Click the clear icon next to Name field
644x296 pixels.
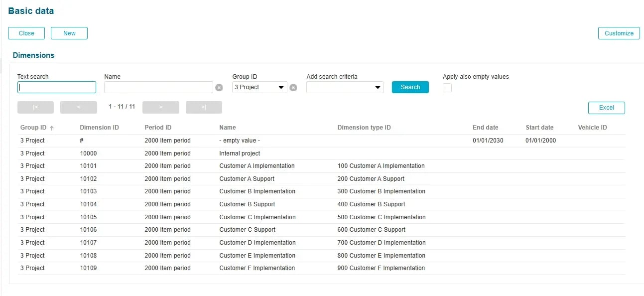219,87
